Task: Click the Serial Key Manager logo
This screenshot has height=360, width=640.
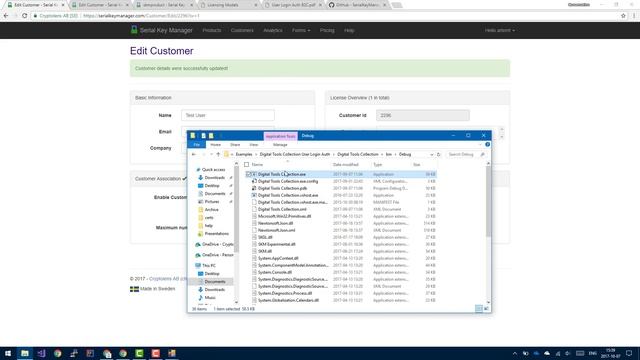Action: click(161, 30)
